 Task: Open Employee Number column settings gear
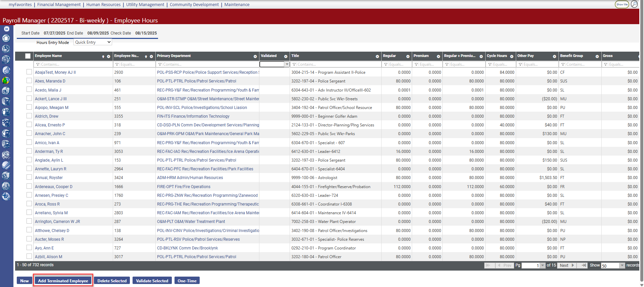[x=151, y=56]
